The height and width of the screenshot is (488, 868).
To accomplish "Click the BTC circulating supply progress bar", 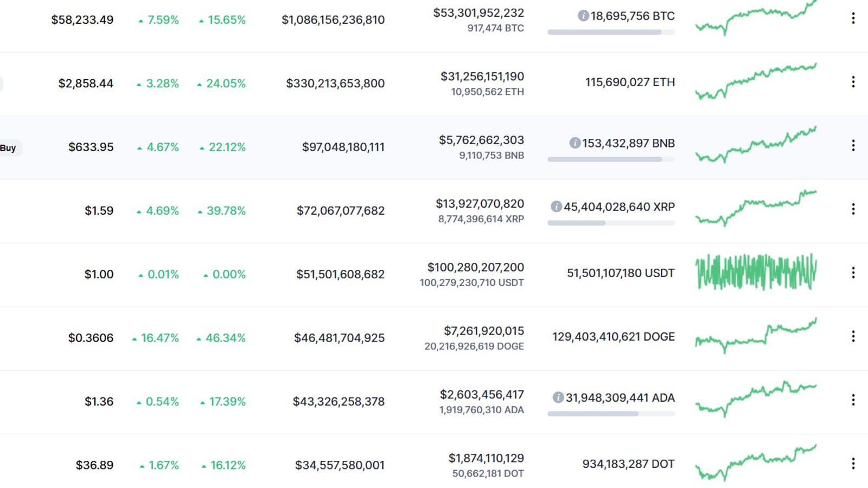I will (611, 32).
